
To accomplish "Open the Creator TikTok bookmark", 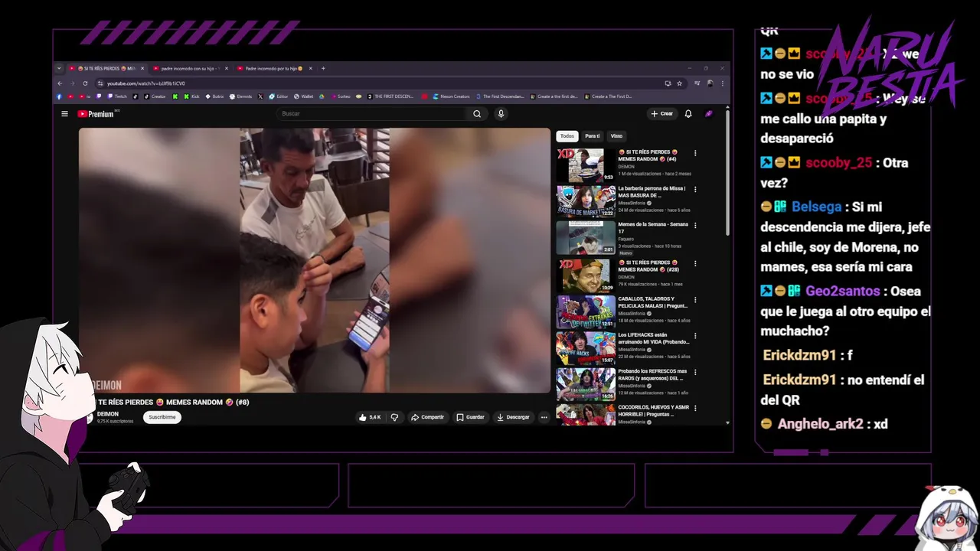I will 155,96.
